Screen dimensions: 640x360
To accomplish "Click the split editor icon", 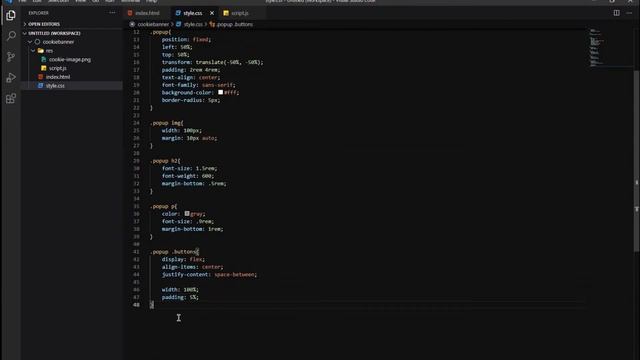I will [616, 13].
